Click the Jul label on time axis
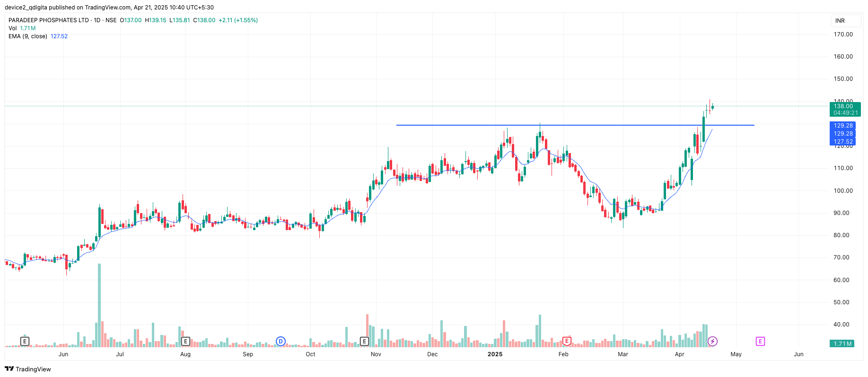The height and width of the screenshot is (377, 868). pos(120,354)
